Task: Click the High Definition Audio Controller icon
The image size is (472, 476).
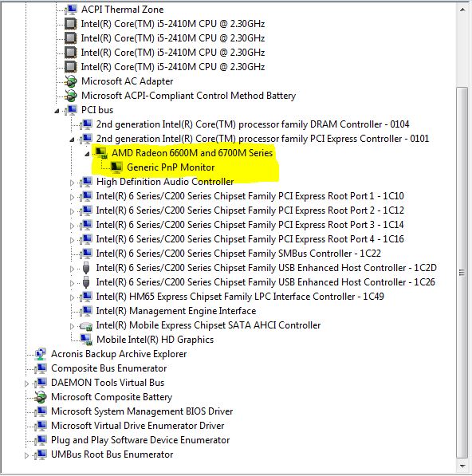Action: point(86,182)
